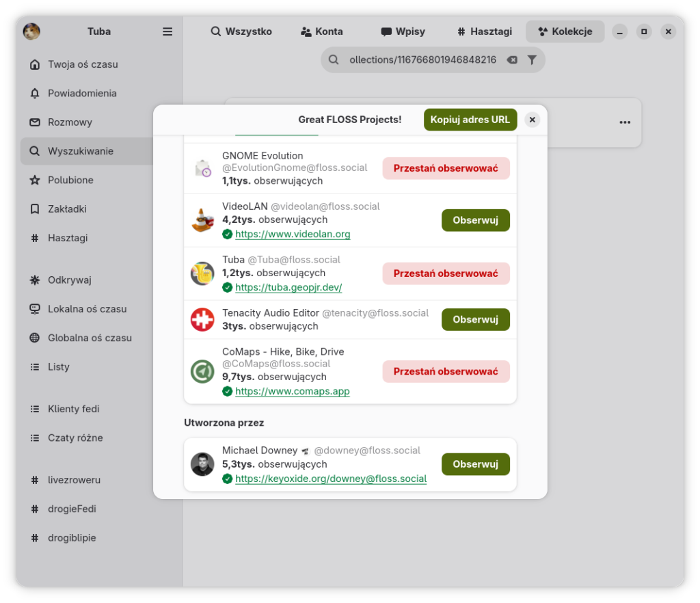
Task: Open the videolan.org link
Action: [x=293, y=234]
